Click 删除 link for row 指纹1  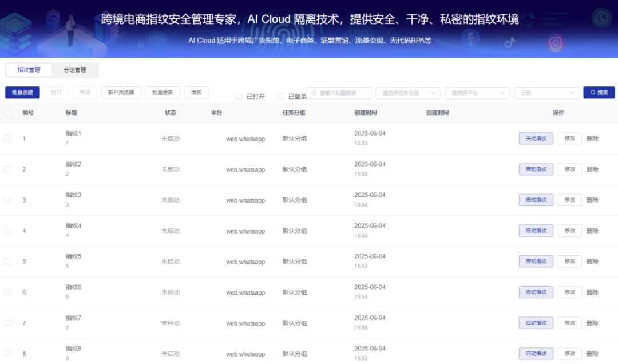(x=592, y=139)
